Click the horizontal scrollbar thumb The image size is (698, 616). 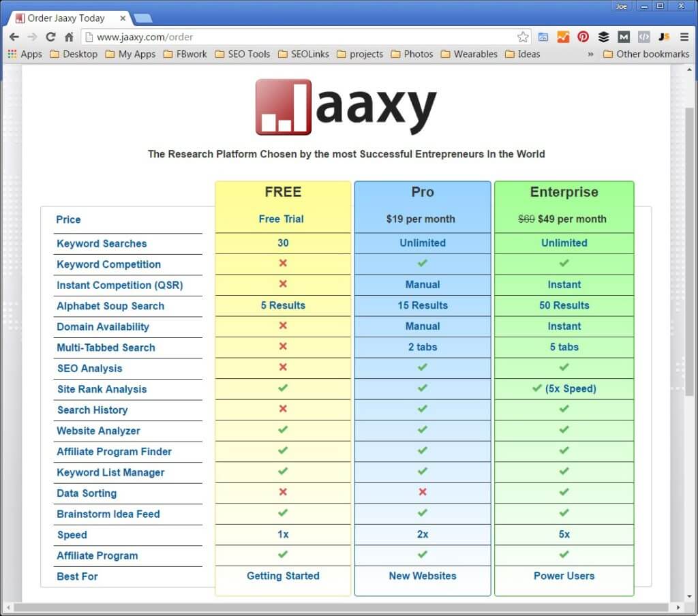341,608
